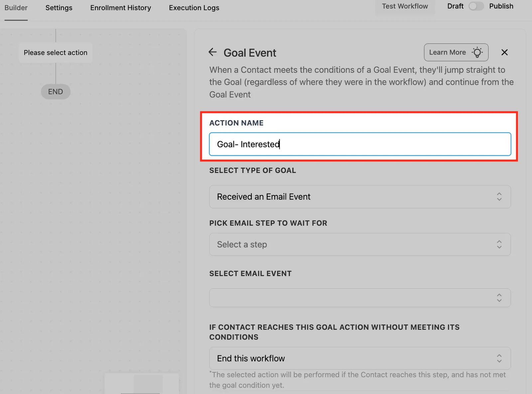532x394 pixels.
Task: Click the Publish label next to the toggle
Action: pos(501,6)
